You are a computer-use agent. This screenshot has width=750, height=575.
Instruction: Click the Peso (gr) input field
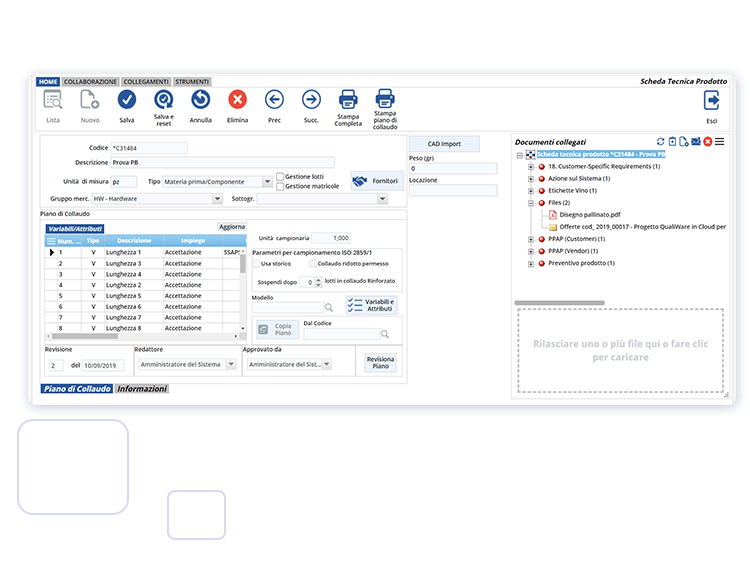click(x=453, y=168)
